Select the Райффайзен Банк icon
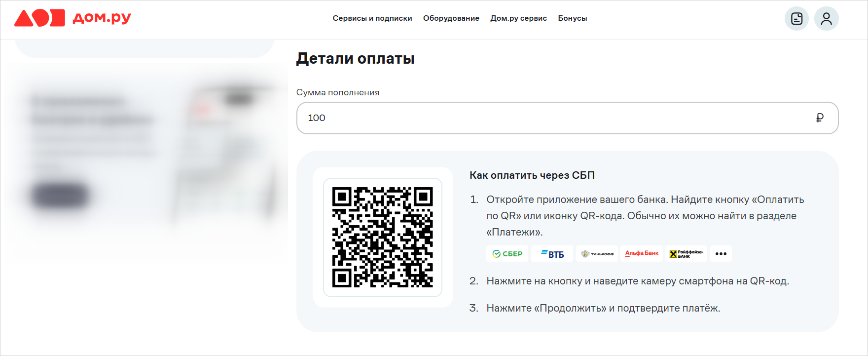 pos(686,254)
